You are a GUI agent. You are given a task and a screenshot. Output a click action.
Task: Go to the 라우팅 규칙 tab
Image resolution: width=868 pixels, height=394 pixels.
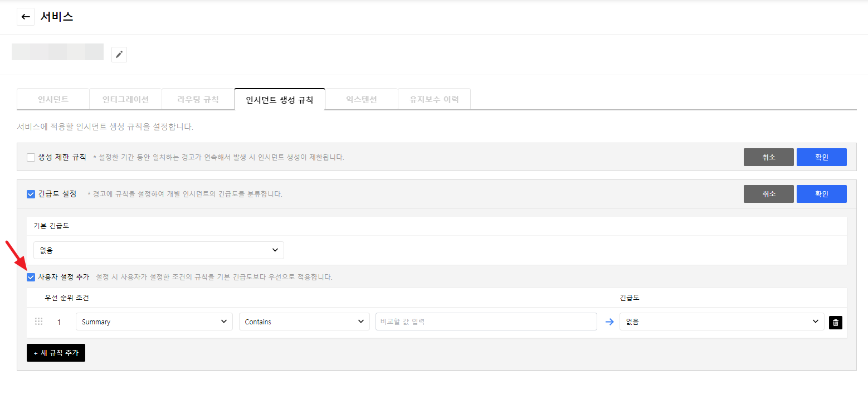(198, 100)
